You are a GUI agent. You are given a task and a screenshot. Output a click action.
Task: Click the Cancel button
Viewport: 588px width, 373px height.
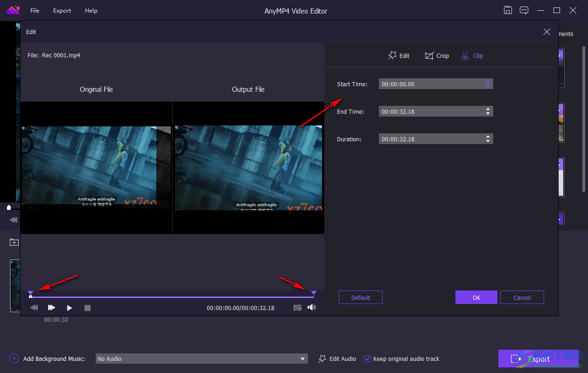(x=522, y=297)
